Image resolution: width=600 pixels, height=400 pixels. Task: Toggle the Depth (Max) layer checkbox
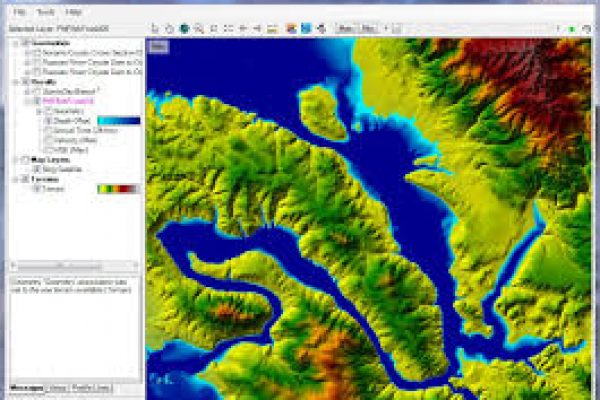tap(47, 120)
